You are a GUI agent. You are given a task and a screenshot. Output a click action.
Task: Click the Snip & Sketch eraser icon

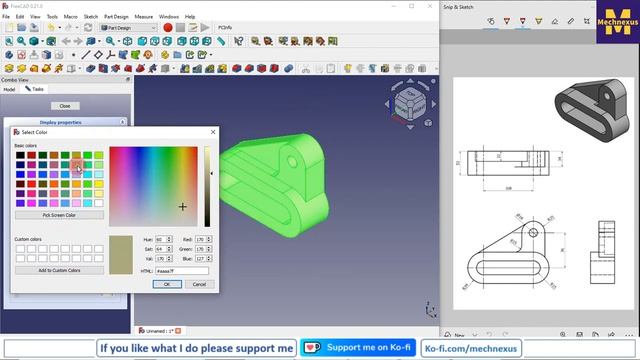[x=555, y=21]
